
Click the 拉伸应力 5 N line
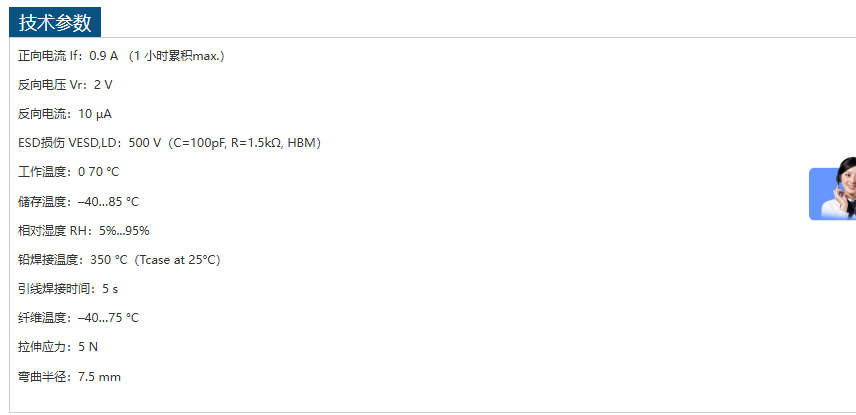coord(58,347)
